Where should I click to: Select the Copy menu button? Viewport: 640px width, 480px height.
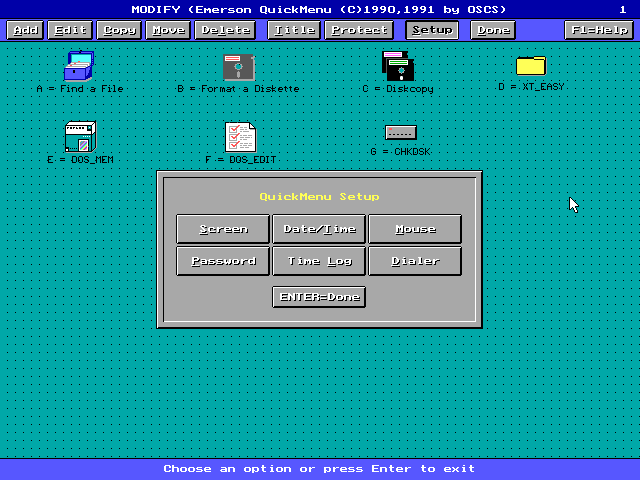(x=119, y=30)
